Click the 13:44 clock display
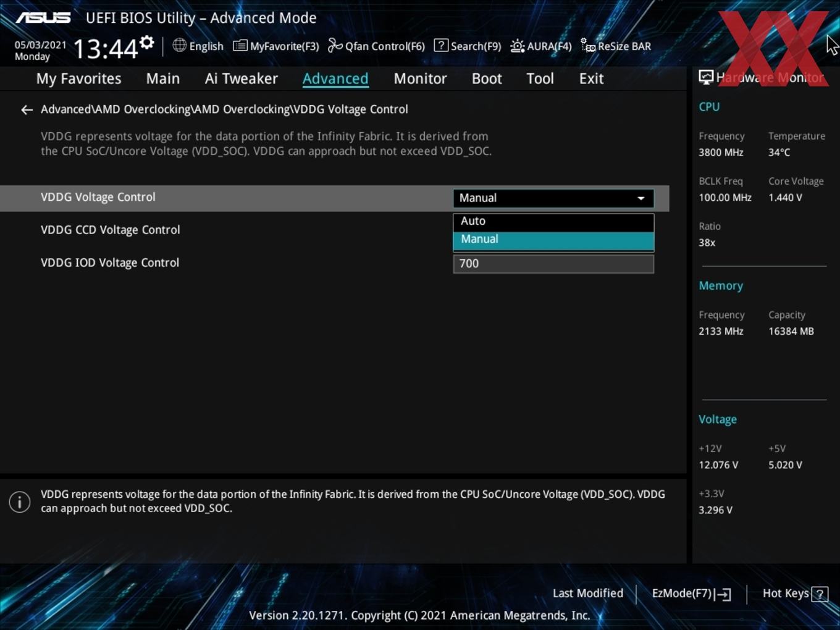Screen dimensions: 840x630 [105, 48]
